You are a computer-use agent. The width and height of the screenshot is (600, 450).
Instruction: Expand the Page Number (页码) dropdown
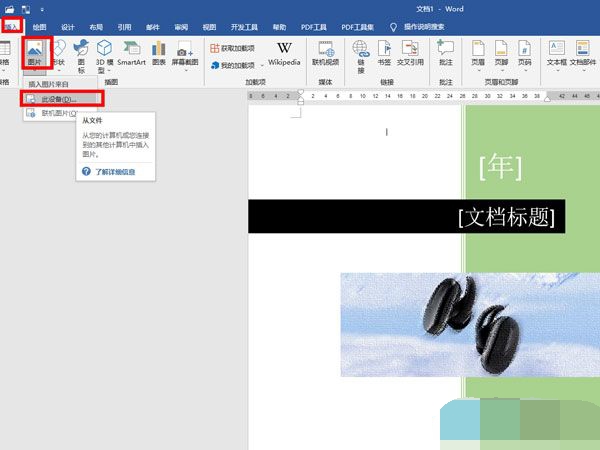524,55
